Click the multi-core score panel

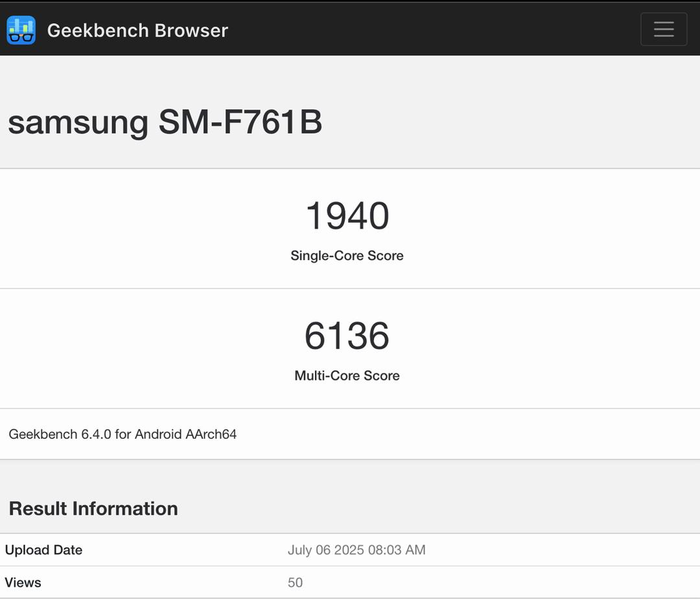350,349
